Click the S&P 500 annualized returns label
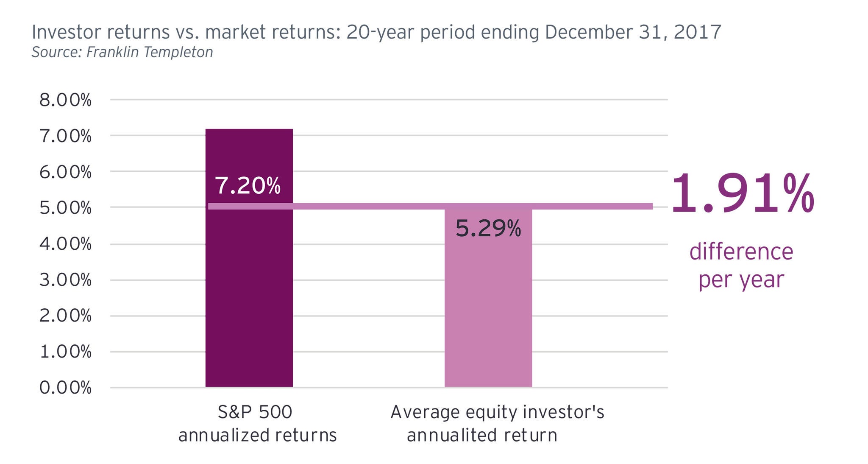This screenshot has height=464, width=868. click(257, 424)
